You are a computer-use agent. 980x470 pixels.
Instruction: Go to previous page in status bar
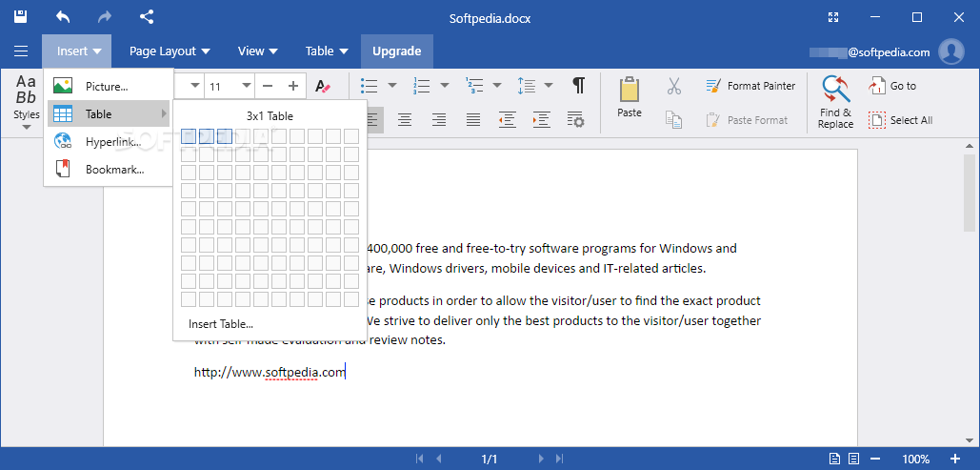[439, 459]
